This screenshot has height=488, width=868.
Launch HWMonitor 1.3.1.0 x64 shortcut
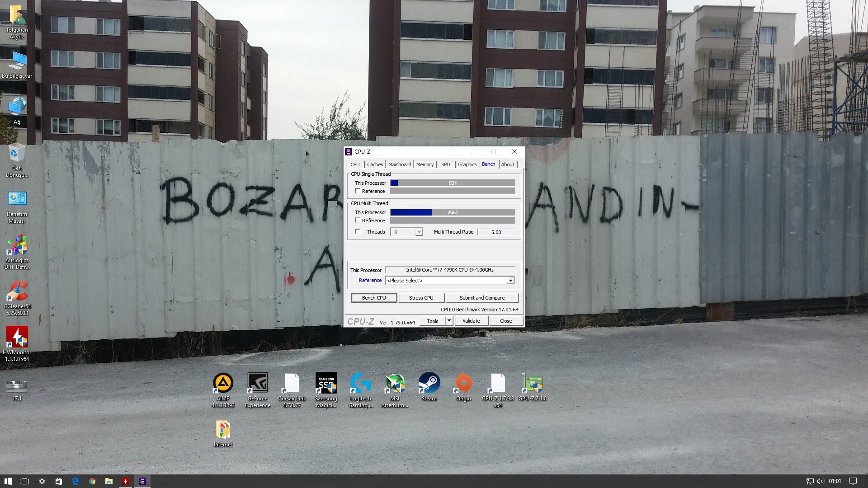17,344
